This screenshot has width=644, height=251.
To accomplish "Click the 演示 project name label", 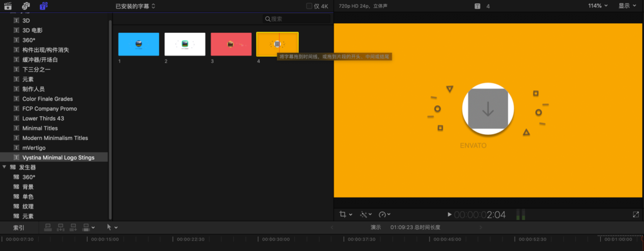I will (x=375, y=228).
